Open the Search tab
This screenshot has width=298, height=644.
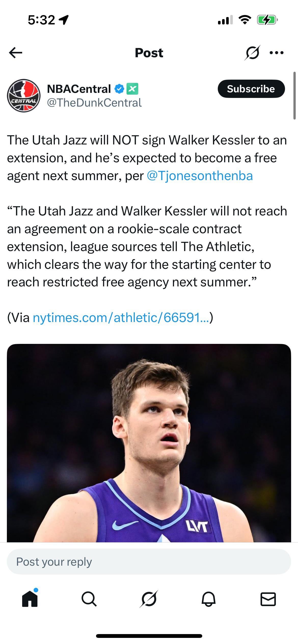click(x=89, y=599)
